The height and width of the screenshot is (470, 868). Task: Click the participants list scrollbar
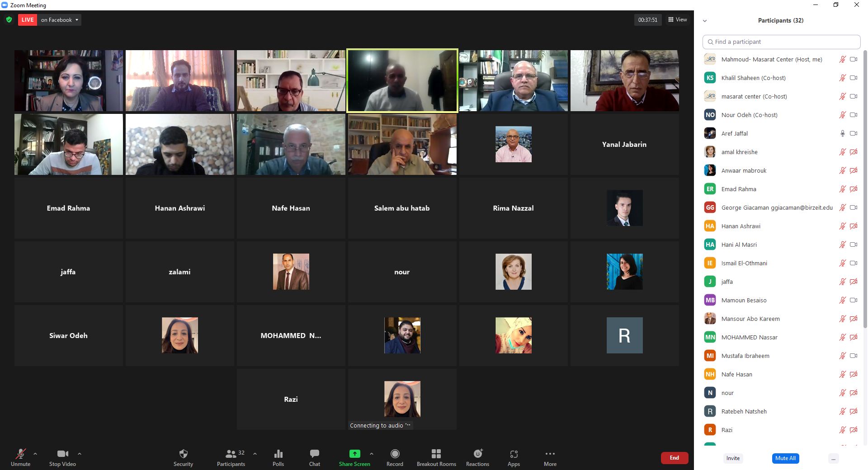click(x=865, y=181)
